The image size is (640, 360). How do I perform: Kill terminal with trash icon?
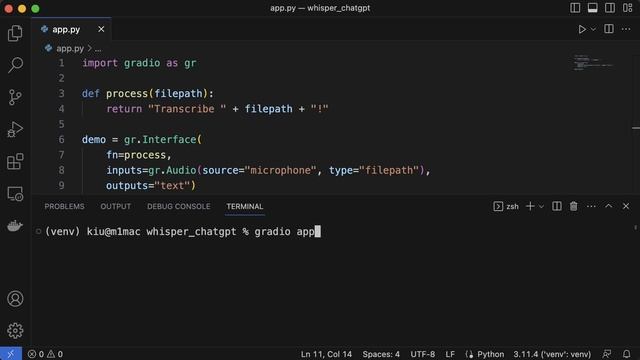[574, 207]
